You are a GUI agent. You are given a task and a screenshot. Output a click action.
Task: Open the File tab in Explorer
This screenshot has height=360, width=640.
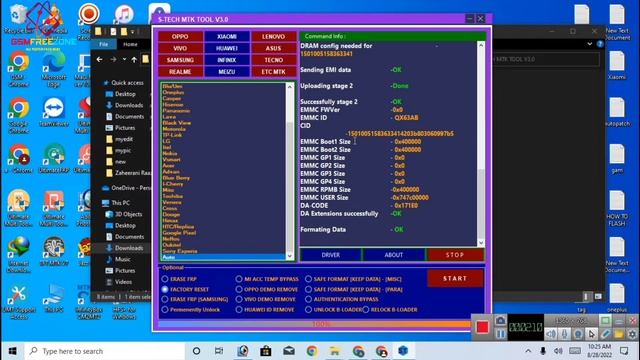[104, 44]
